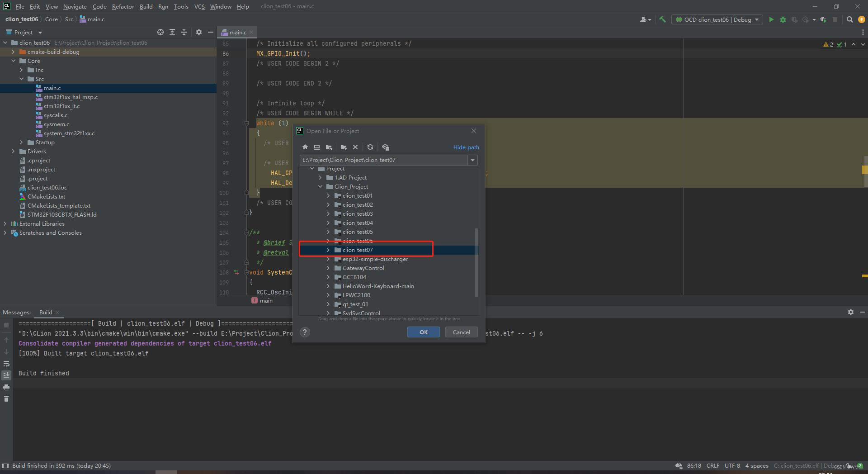Open Build panel settings gear

(851, 312)
